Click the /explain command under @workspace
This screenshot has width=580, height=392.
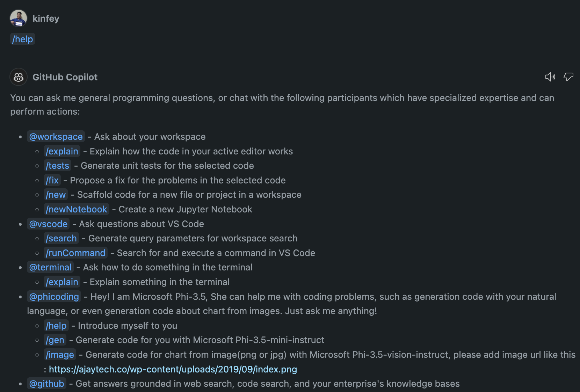click(x=62, y=151)
